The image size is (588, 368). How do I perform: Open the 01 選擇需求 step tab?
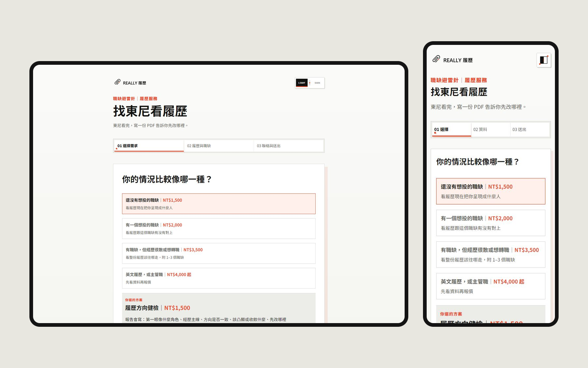point(149,146)
